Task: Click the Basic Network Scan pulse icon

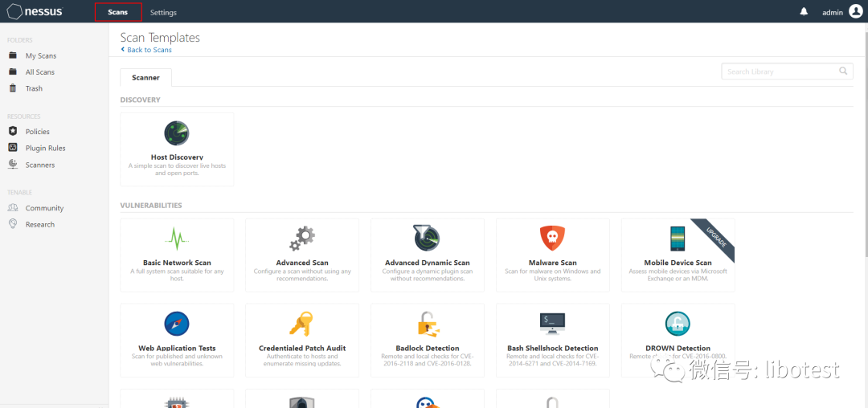Action: (177, 239)
